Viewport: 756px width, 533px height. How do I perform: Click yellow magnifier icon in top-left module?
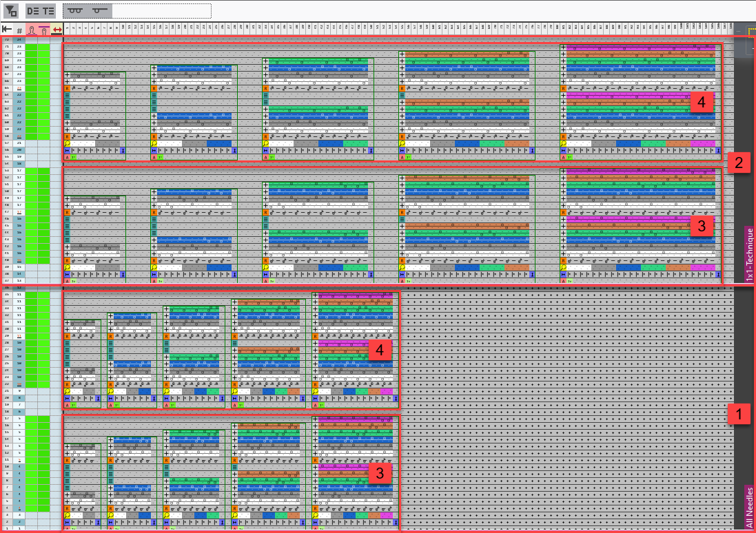pos(68,143)
